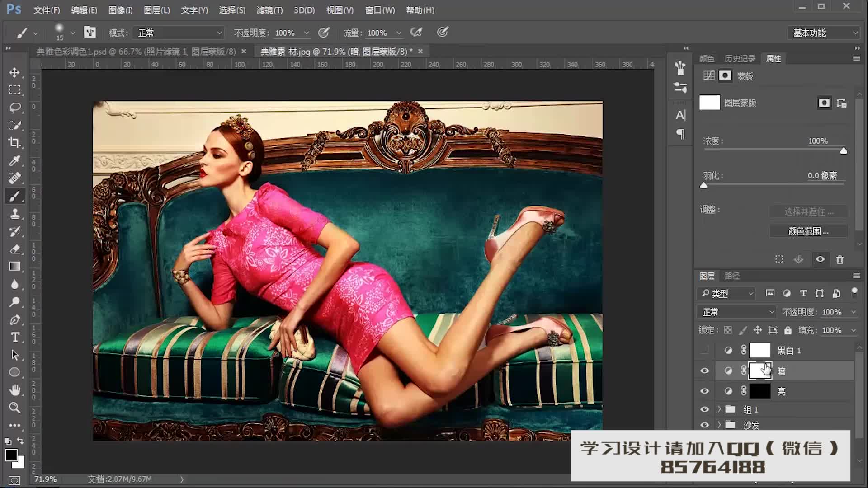
Task: Open the brush blending 模式 dropdown
Action: pyautogui.click(x=178, y=32)
